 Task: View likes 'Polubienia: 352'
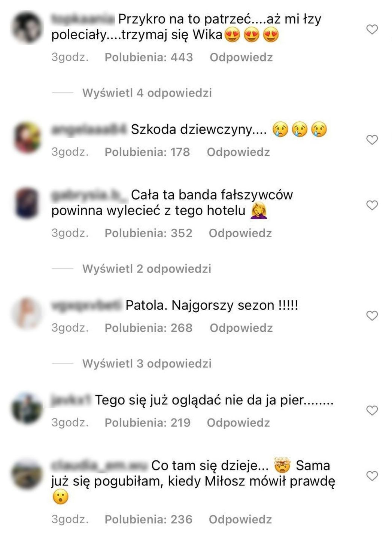tap(148, 233)
